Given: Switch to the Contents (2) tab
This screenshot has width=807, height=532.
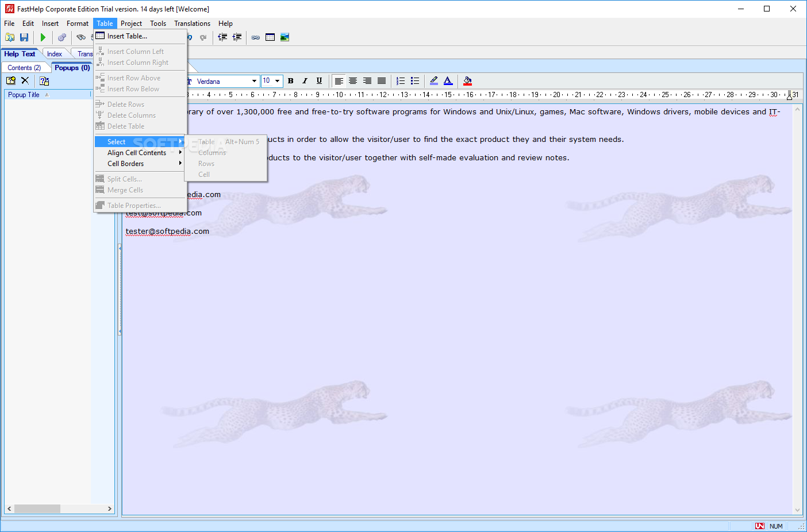Looking at the screenshot, I should 24,68.
